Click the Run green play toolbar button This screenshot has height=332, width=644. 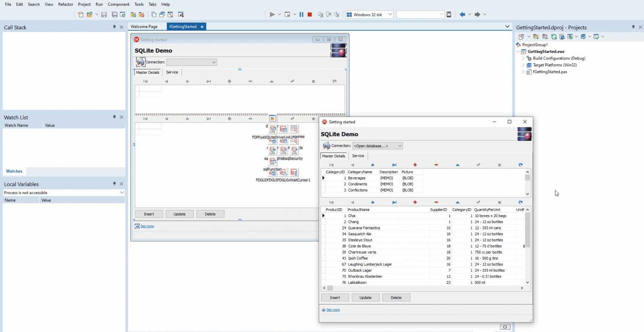272,15
